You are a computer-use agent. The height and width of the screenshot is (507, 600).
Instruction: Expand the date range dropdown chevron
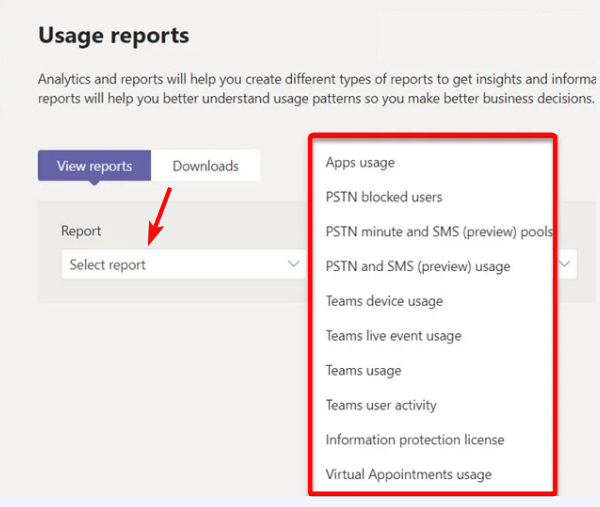click(x=564, y=264)
